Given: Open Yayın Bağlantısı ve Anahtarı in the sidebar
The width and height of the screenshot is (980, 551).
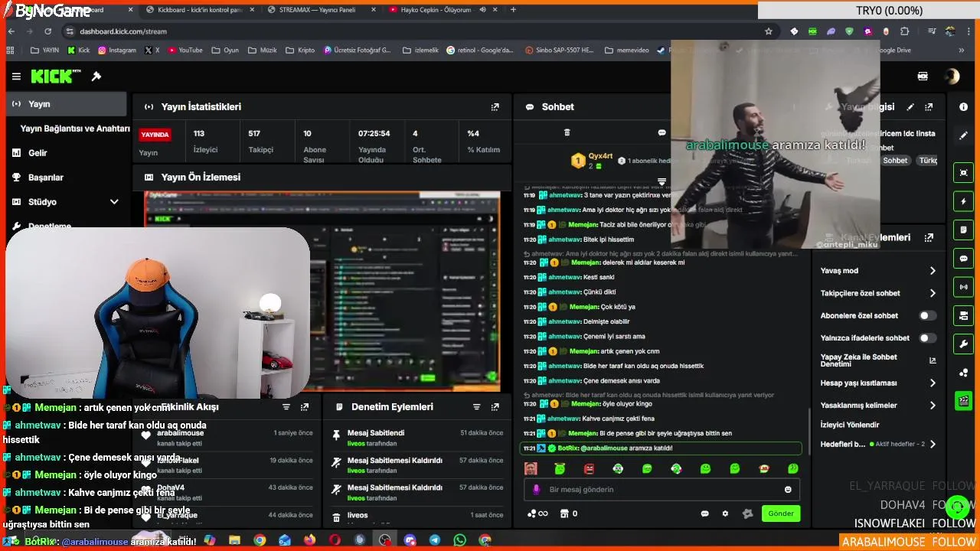Looking at the screenshot, I should (x=75, y=129).
